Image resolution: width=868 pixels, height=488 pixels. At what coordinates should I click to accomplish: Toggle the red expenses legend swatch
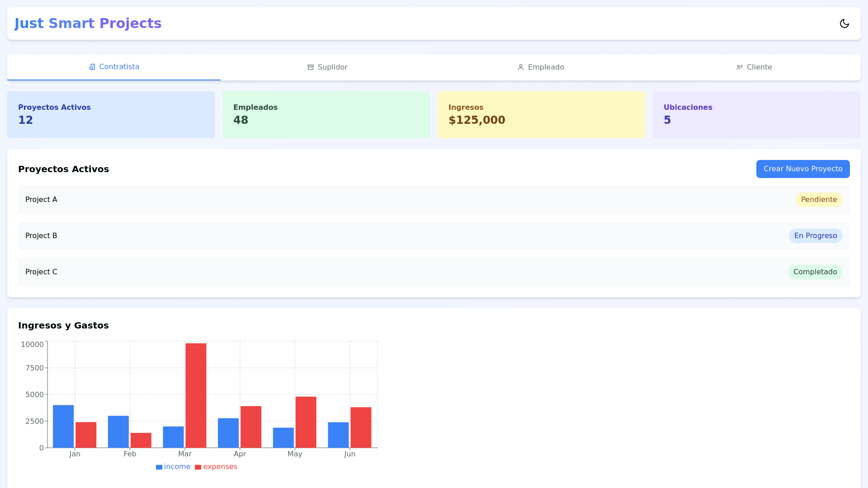[198, 467]
